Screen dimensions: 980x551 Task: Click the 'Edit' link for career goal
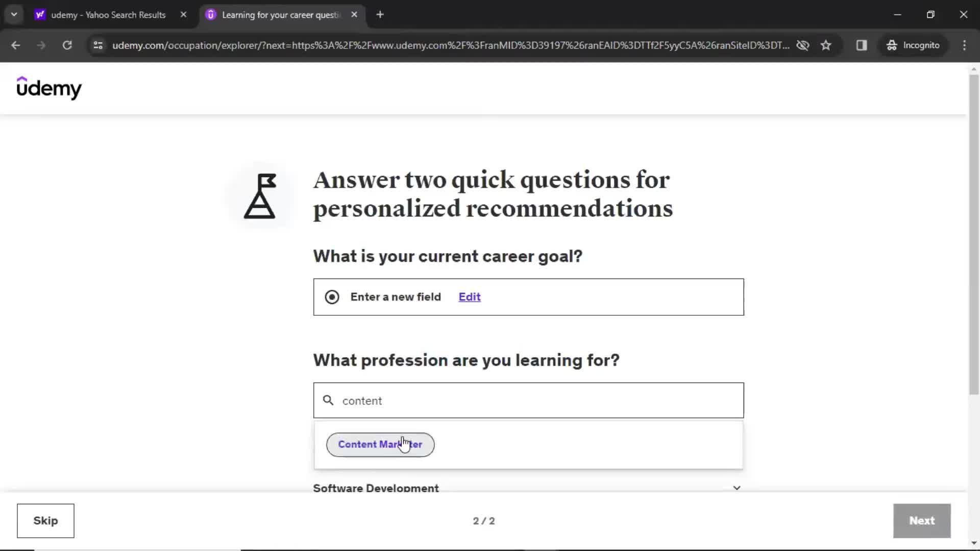470,297
